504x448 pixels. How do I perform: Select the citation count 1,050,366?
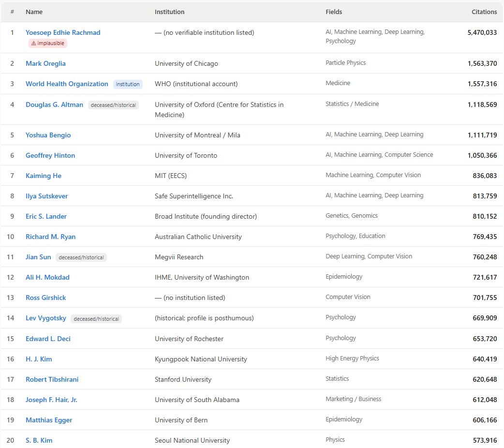[x=482, y=155]
